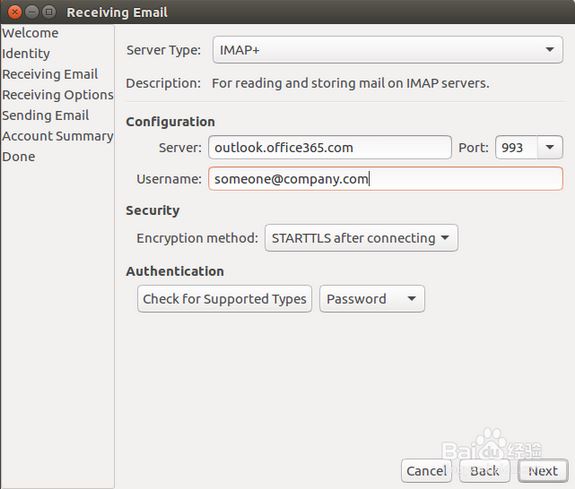
Task: Click the Port field showing 993
Action: (x=516, y=147)
